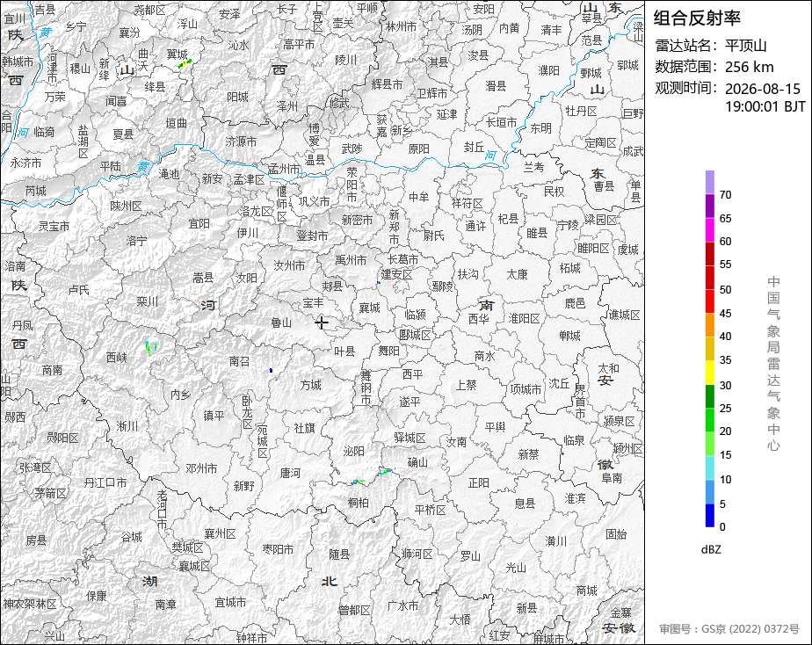Click the radar echo east of 西峡
The height and width of the screenshot is (645, 812).
click(150, 347)
